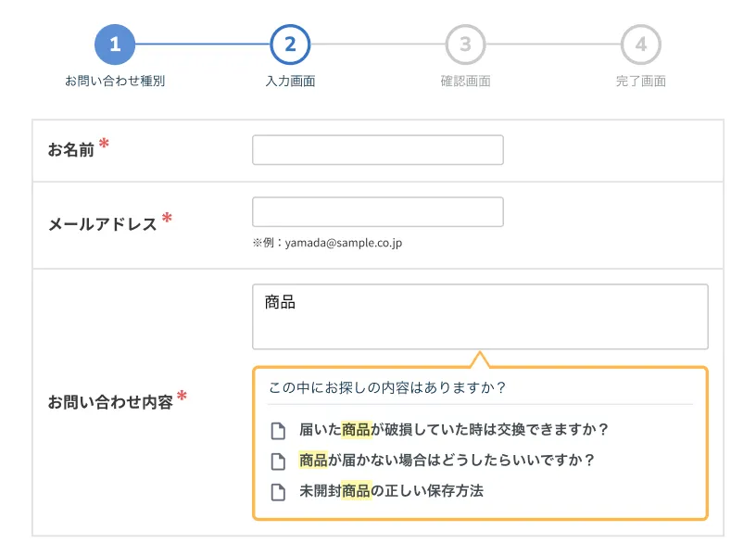The height and width of the screenshot is (556, 756).
Task: Select the 入力画面 step label
Action: pos(290,82)
